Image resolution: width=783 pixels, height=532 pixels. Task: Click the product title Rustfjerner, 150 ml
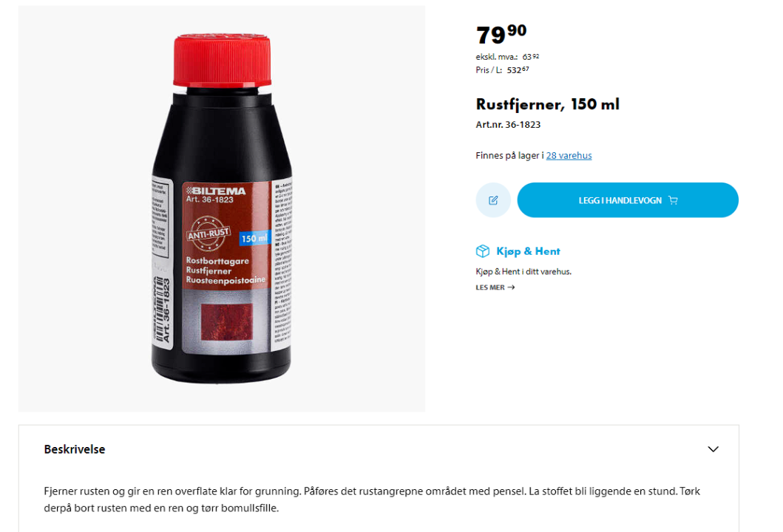point(547,104)
